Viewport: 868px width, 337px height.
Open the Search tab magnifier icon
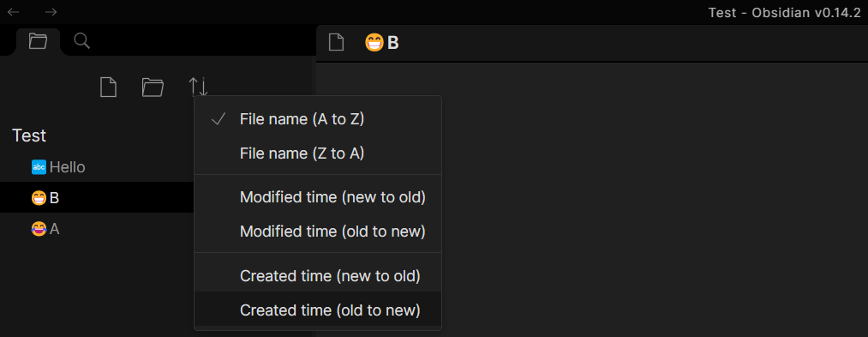coord(82,41)
